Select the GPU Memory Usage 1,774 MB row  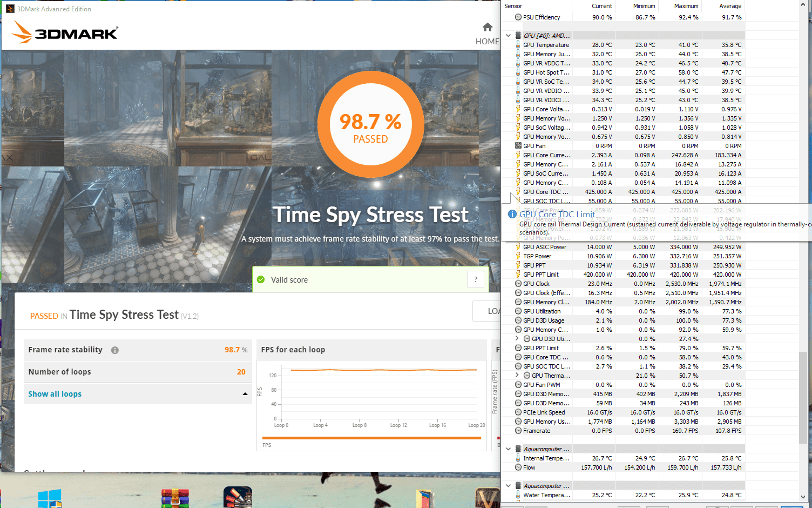623,422
